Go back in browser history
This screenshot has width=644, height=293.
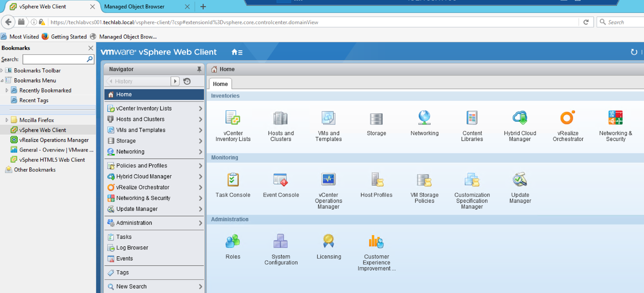point(8,22)
